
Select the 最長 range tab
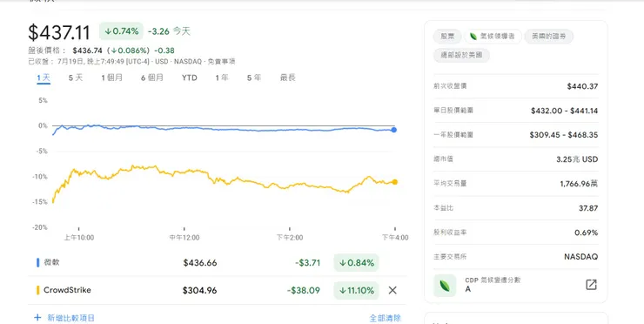click(287, 78)
